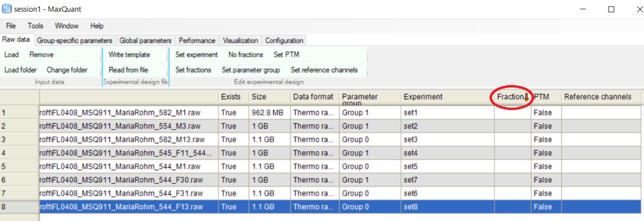Click Data format cell in set7 row
644x221 pixels.
pyautogui.click(x=314, y=180)
